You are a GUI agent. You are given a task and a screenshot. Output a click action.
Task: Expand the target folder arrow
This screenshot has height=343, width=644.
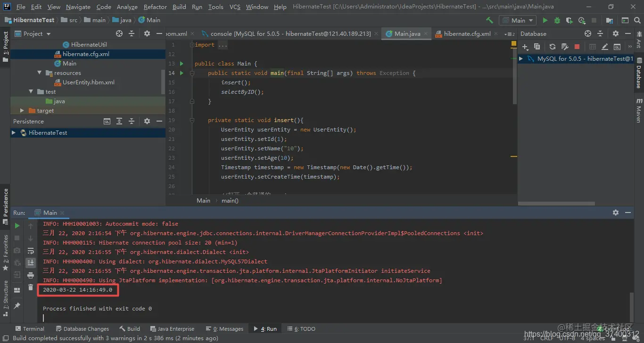(22, 111)
